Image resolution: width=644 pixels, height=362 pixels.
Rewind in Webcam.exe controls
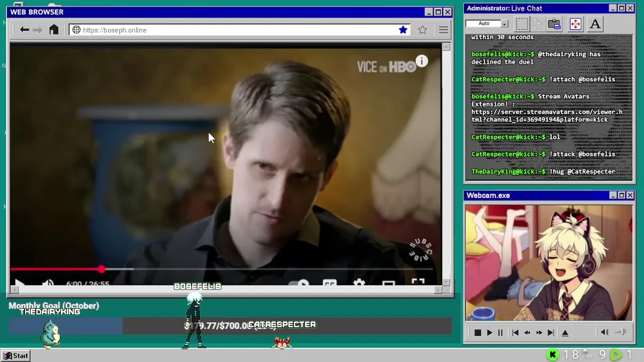527,332
